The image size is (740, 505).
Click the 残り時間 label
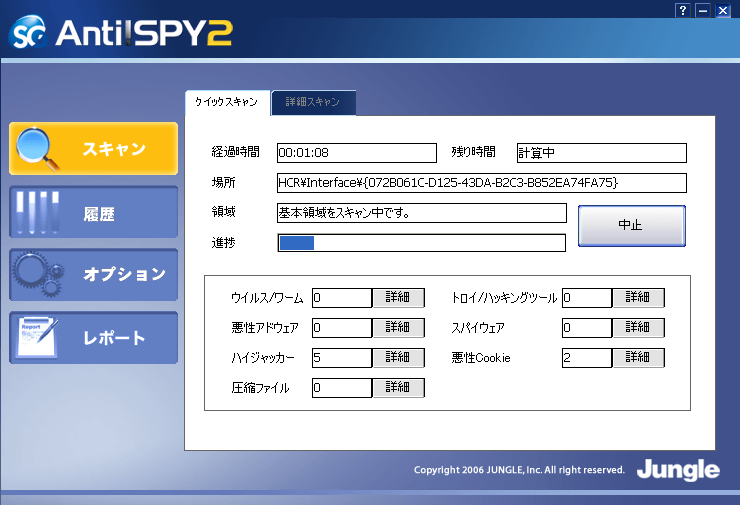[473, 152]
